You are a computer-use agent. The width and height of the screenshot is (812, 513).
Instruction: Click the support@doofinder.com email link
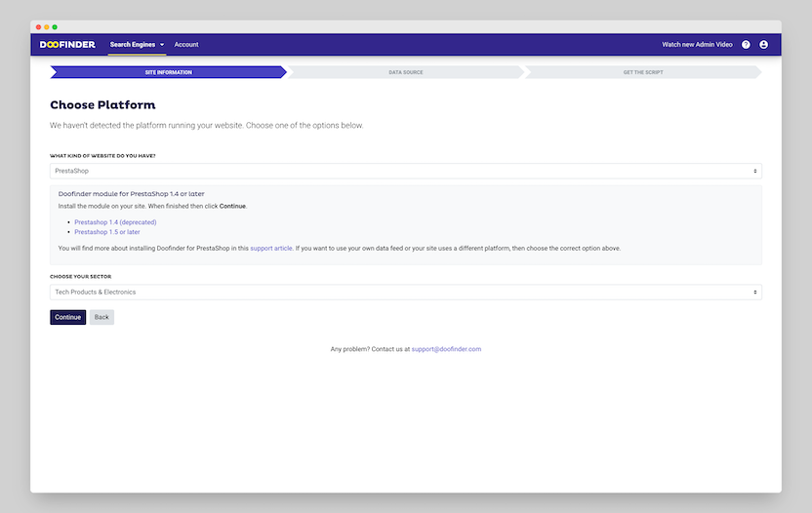coord(446,349)
